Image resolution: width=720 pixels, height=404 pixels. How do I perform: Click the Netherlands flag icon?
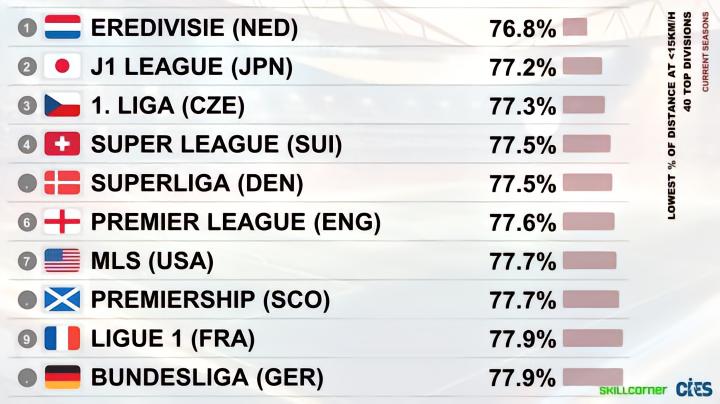click(62, 27)
